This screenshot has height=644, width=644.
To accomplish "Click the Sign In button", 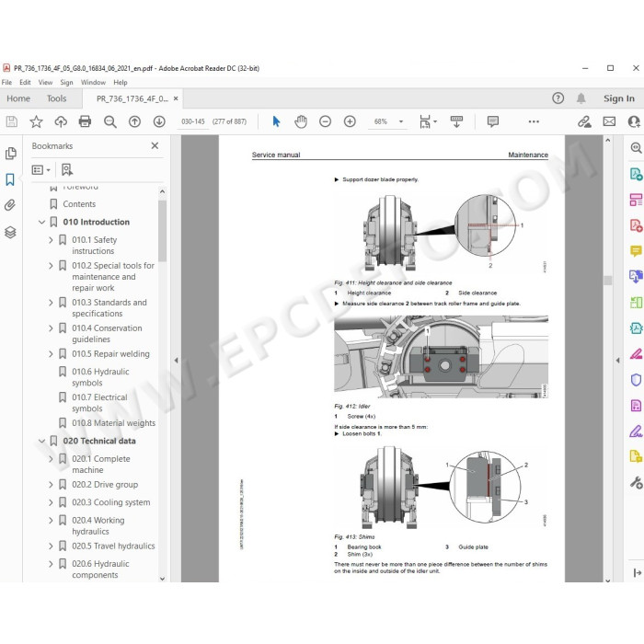I will click(x=619, y=98).
